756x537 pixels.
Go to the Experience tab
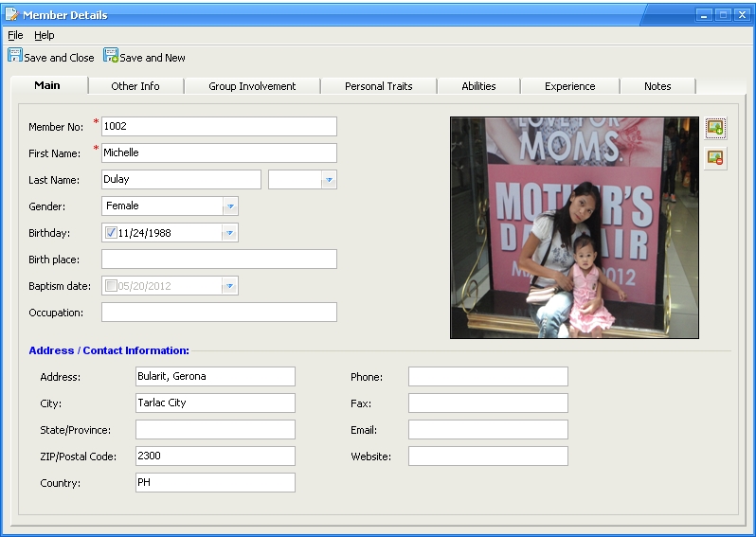[570, 86]
